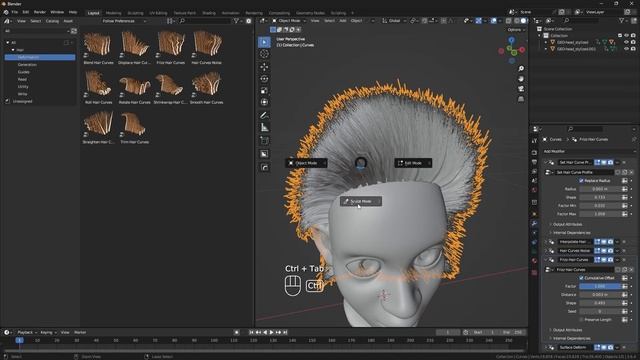The image size is (640, 360).
Task: Select the Trim Hair Curves asset thumbnail
Action: click(x=134, y=127)
